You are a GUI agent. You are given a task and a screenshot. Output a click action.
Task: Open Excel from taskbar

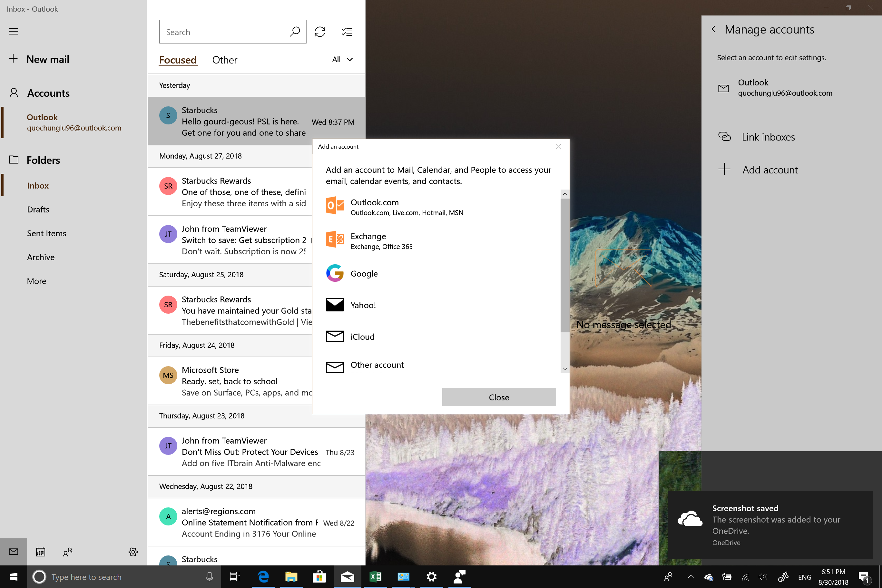(x=375, y=577)
